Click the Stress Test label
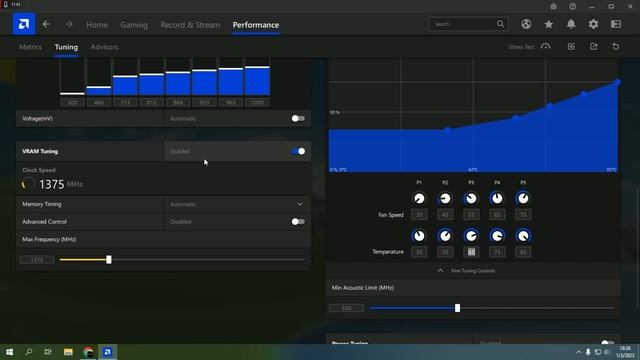 (x=521, y=47)
